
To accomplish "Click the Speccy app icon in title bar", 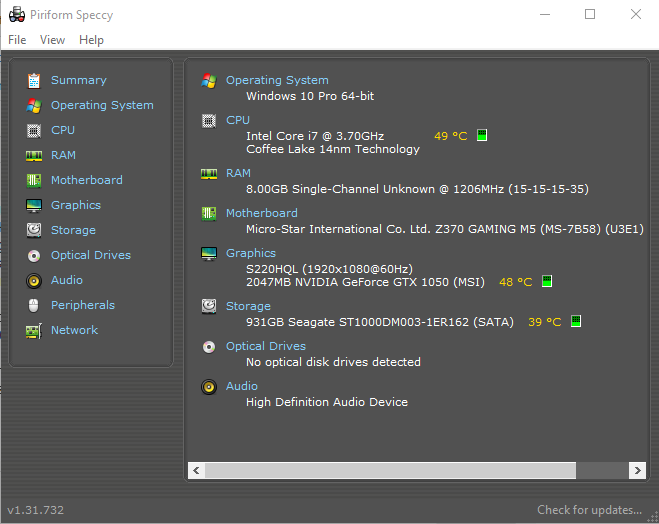I will pyautogui.click(x=17, y=15).
